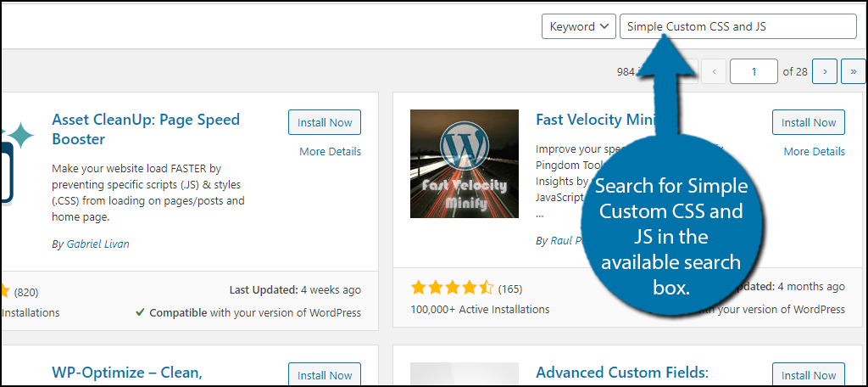Screen dimensions: 868x387
Task: Open the Asset CleanUp: Page Speed Booster title
Action: point(146,129)
